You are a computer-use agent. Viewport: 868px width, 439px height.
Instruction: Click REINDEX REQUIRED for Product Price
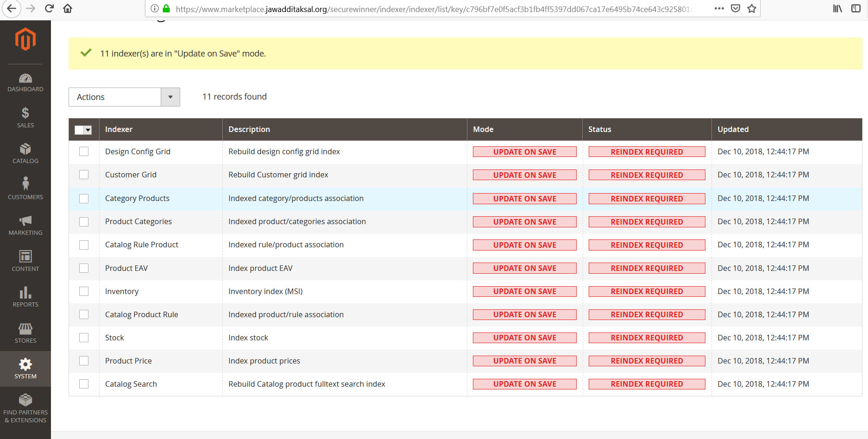click(647, 361)
